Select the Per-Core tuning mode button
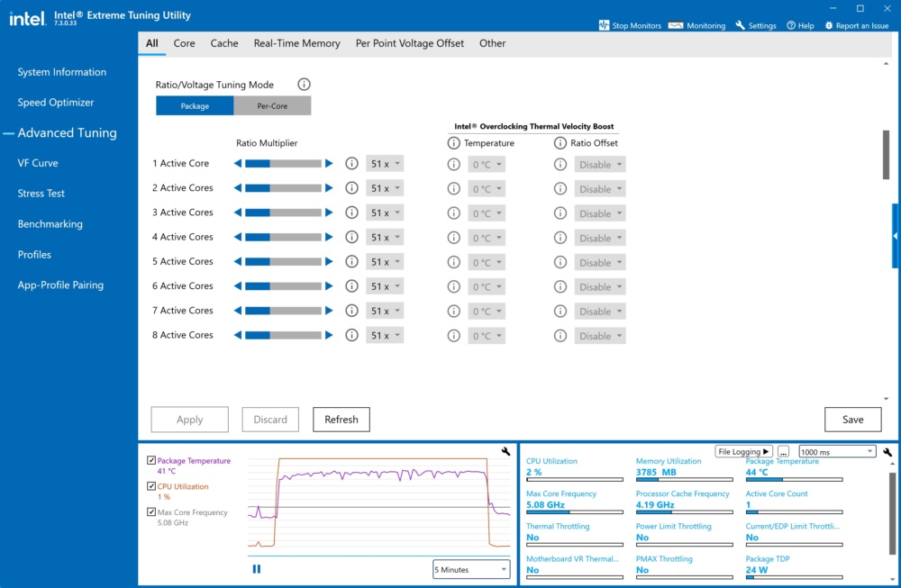This screenshot has width=901, height=588. coord(272,105)
